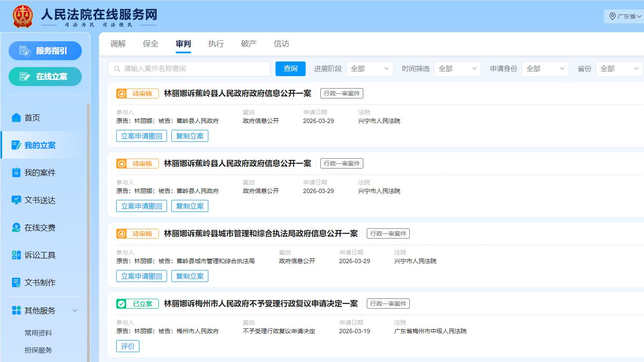Go to 在线交费 in the sidebar
The height and width of the screenshot is (362, 644).
click(37, 227)
